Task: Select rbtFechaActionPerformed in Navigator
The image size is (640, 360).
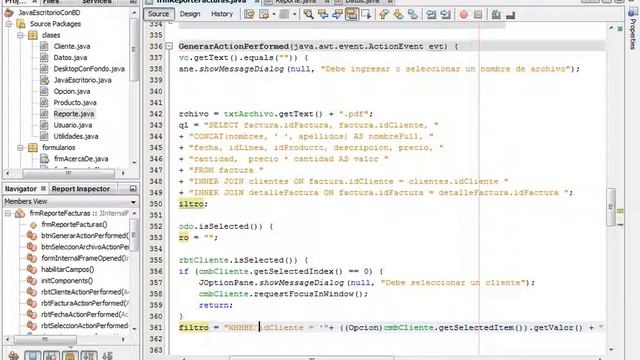Action: click(x=84, y=314)
